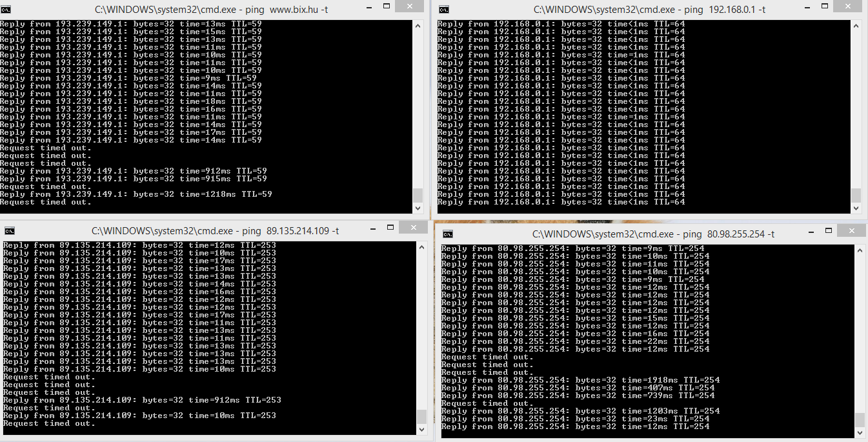The height and width of the screenshot is (442, 868).
Task: Open system menu icon of 80.98.255.254 ping window
Action: 448,234
